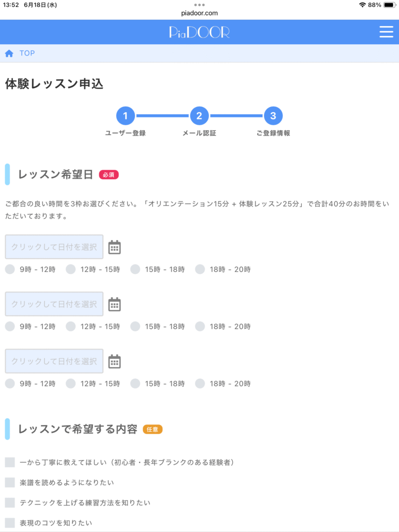Click the TOP breadcrumb link

pyautogui.click(x=27, y=54)
